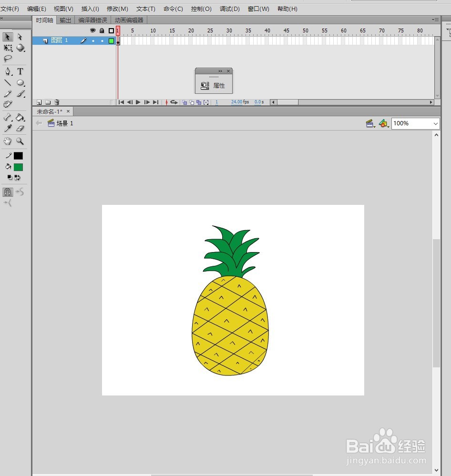Select the Selection tool in the toolbar
Image resolution: width=451 pixels, height=476 pixels.
tap(7, 37)
